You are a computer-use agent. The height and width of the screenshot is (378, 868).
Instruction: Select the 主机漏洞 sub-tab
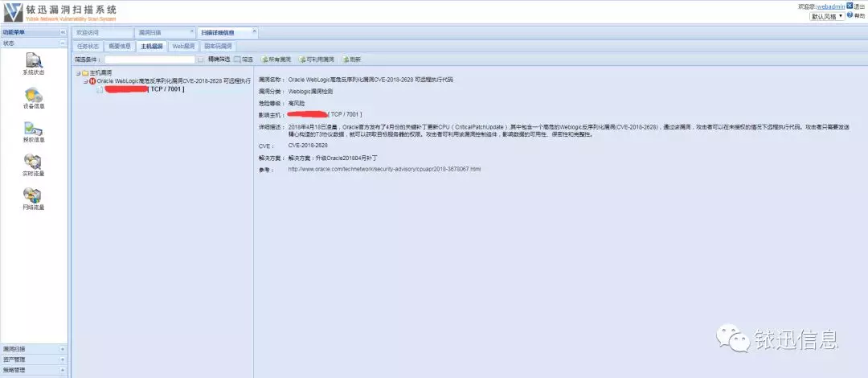coord(152,47)
